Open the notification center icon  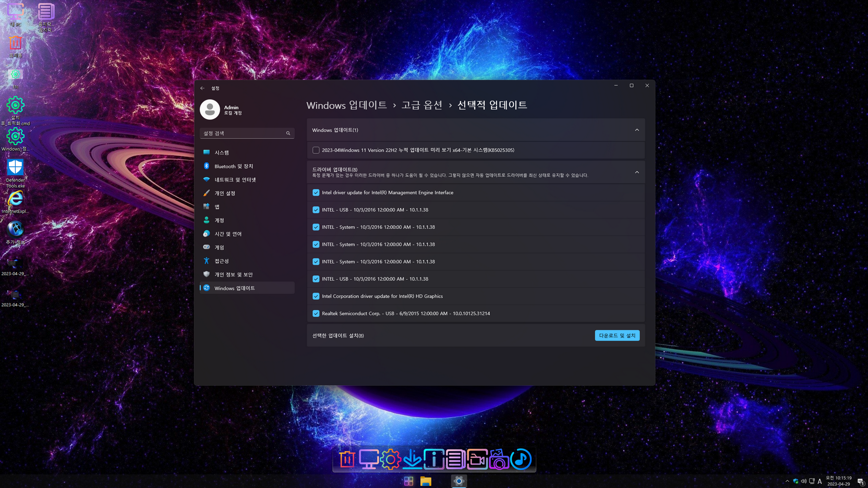(x=861, y=481)
